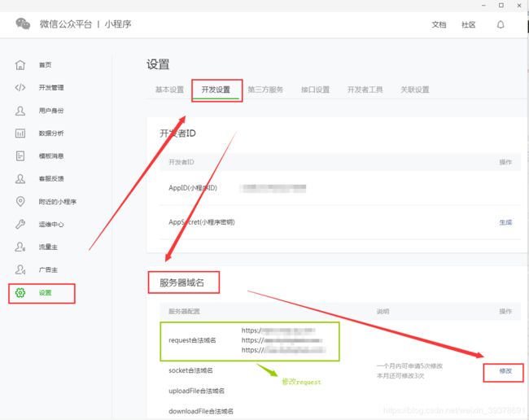Image resolution: width=529 pixels, height=420 pixels.
Task: Click the 服务器域名 section heading
Action: [181, 282]
